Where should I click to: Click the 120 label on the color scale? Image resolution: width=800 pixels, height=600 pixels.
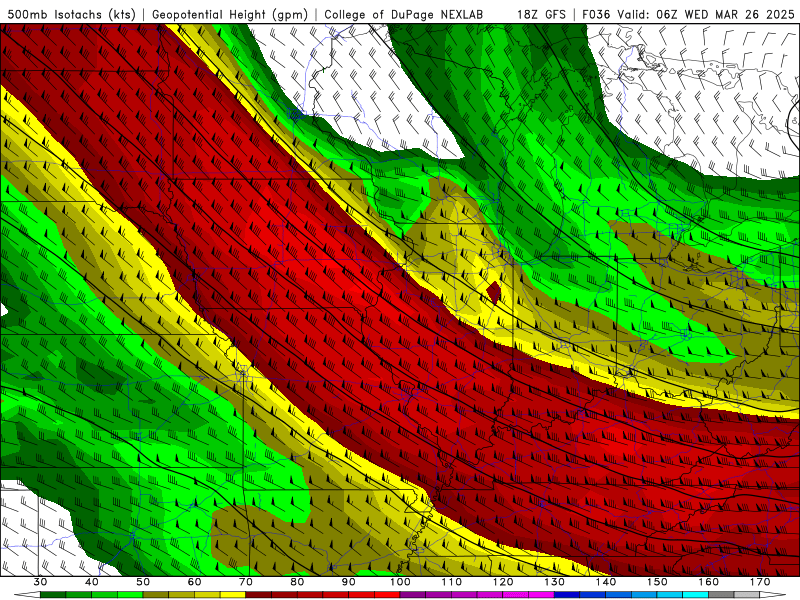(x=503, y=582)
